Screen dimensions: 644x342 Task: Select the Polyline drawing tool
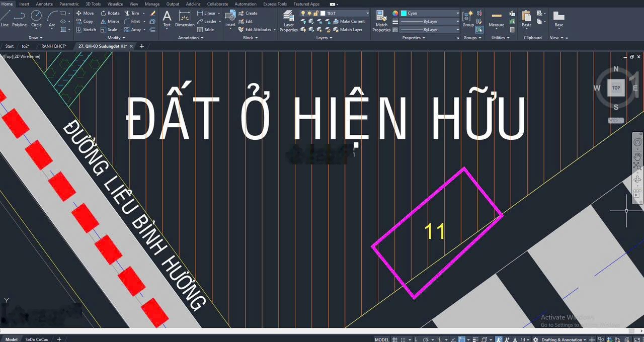(19, 18)
